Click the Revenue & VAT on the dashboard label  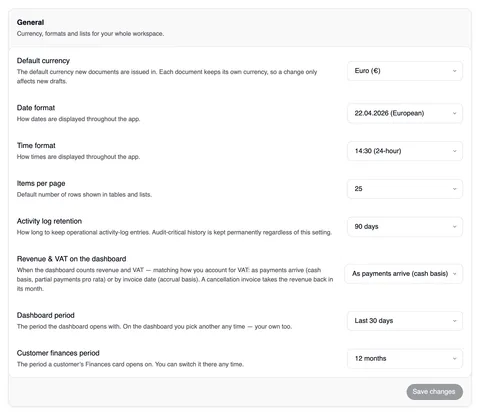[x=71, y=259]
